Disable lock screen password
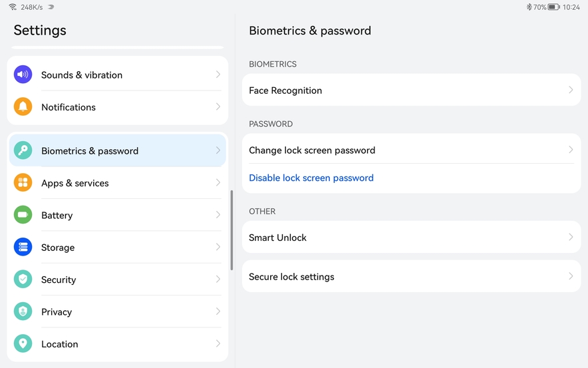This screenshot has width=588, height=368. pyautogui.click(x=311, y=178)
